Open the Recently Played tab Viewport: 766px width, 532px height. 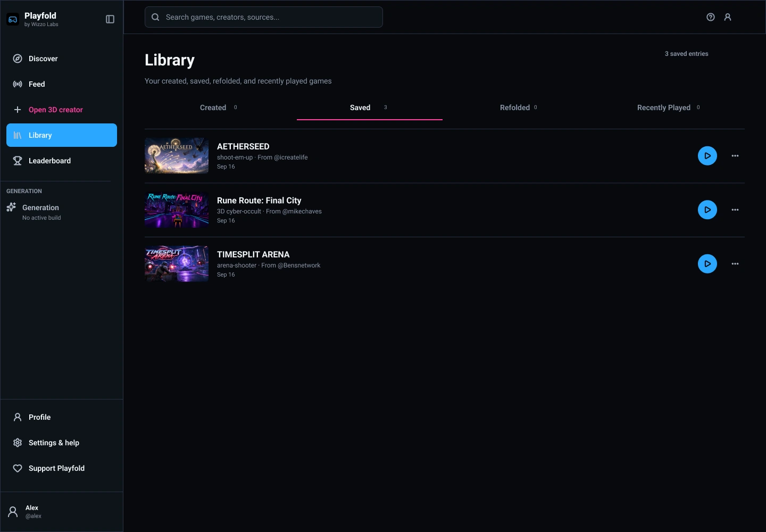click(x=669, y=107)
